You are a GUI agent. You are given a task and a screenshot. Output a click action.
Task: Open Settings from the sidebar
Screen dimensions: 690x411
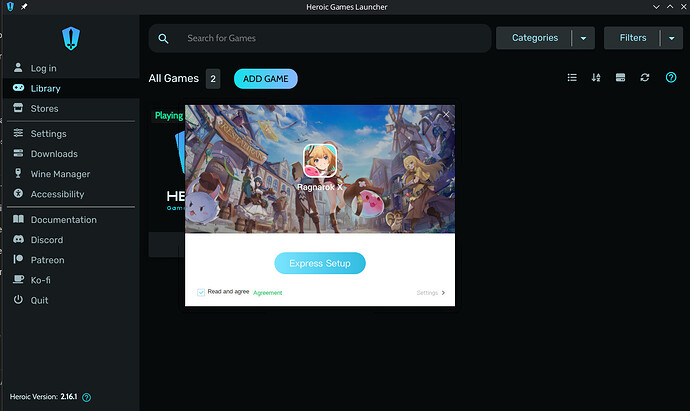pos(48,134)
